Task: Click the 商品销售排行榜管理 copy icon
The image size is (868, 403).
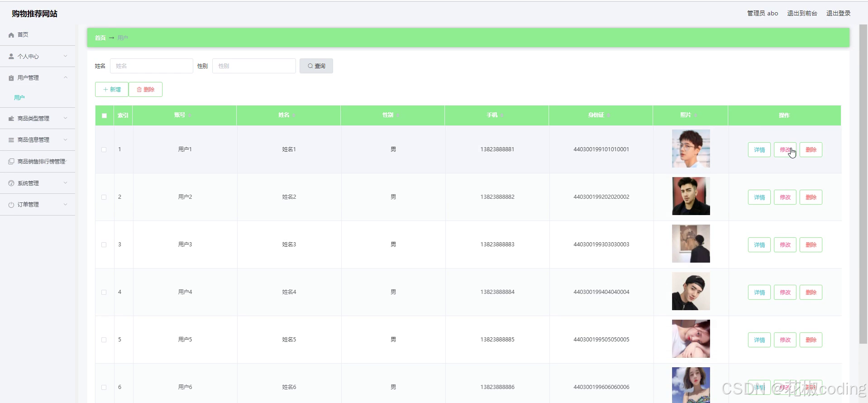Action: click(x=11, y=162)
